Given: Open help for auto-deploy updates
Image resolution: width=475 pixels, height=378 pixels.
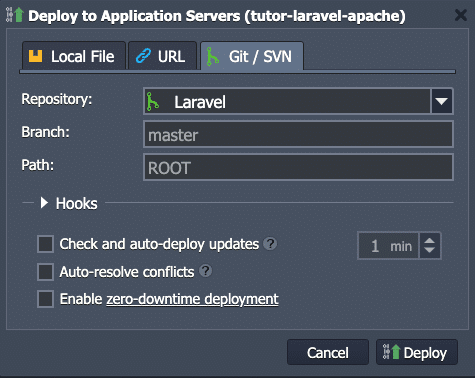Looking at the screenshot, I should (270, 244).
